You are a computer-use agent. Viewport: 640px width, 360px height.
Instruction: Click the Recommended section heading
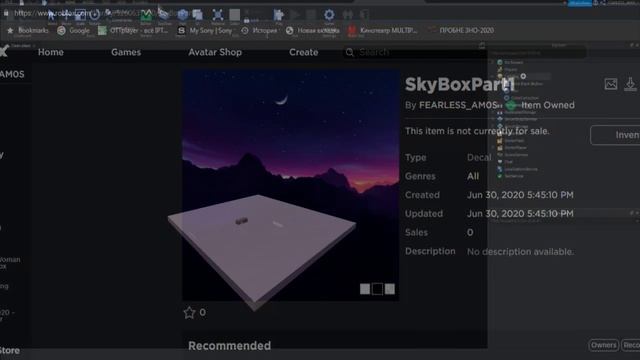coord(229,346)
